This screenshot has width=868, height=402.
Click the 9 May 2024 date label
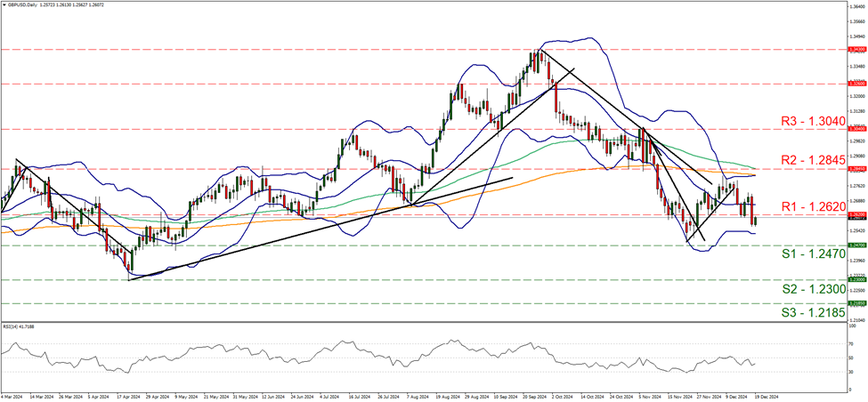186,397
